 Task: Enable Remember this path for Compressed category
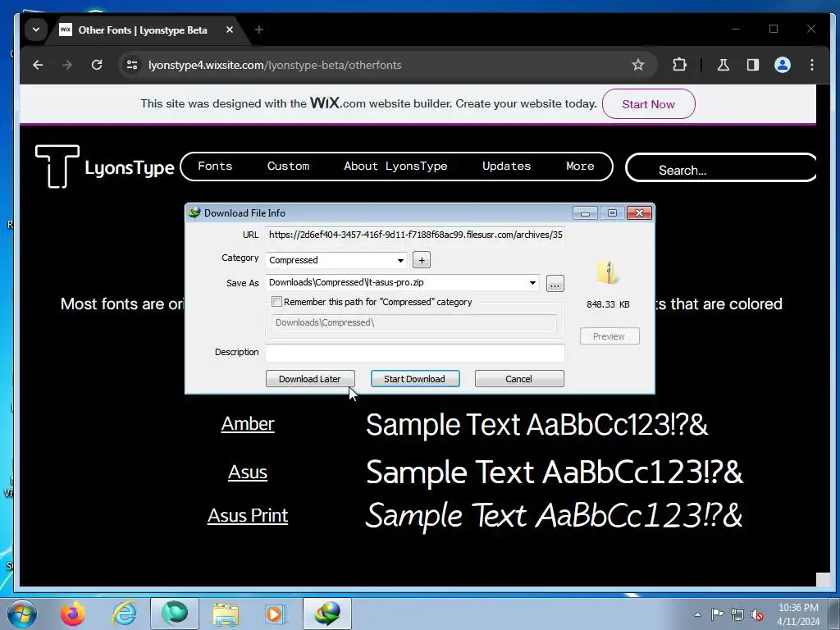point(277,302)
